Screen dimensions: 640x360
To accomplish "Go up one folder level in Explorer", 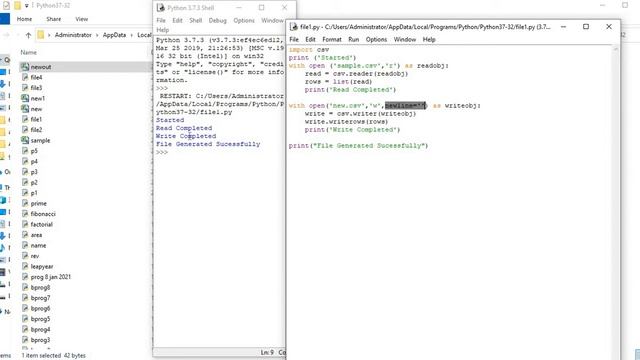I will [x=28, y=35].
